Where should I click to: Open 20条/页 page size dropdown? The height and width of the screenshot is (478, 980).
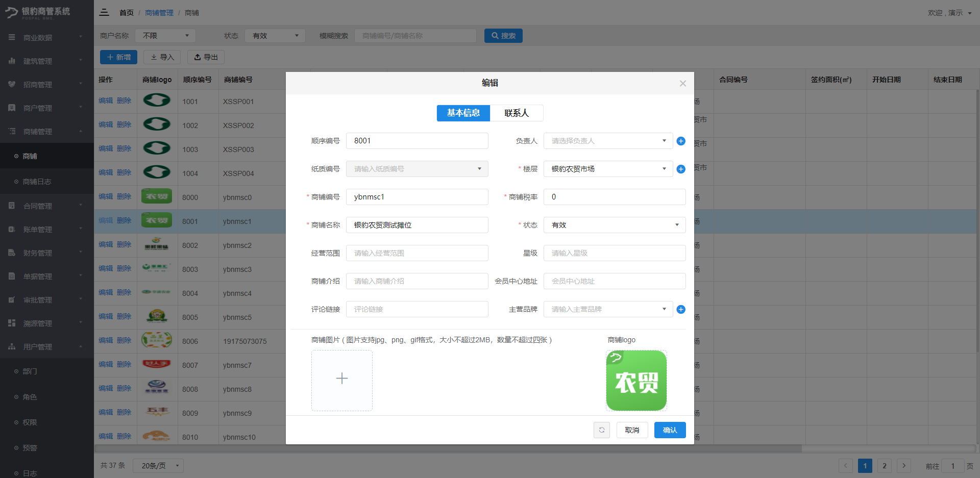point(158,466)
